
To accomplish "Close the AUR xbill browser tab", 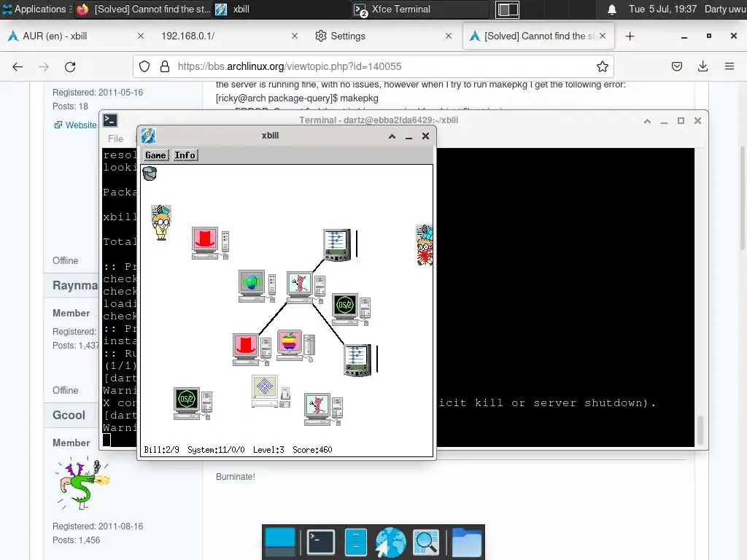I will click(x=141, y=36).
